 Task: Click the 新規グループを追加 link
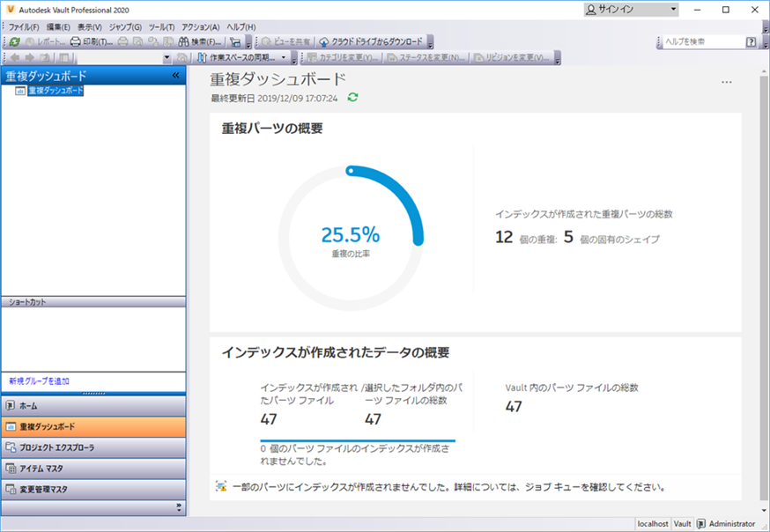(40, 381)
